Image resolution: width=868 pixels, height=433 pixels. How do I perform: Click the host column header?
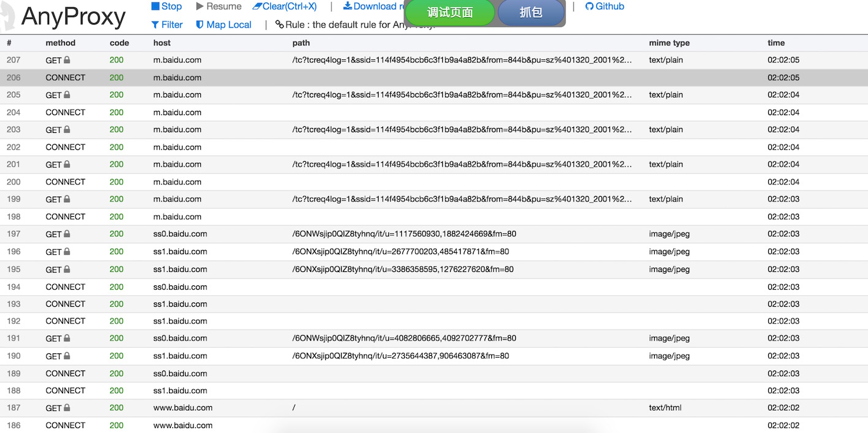point(162,43)
